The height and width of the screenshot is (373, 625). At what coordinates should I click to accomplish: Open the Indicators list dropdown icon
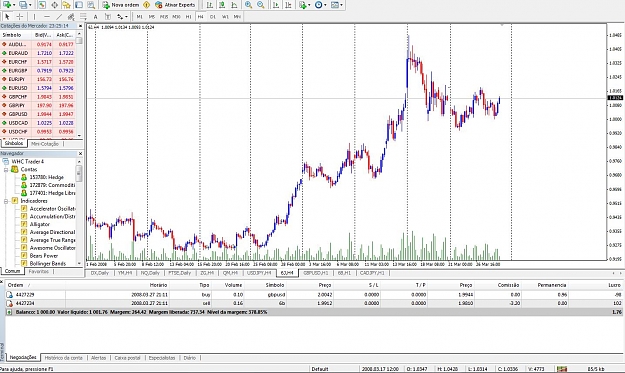(304, 5)
